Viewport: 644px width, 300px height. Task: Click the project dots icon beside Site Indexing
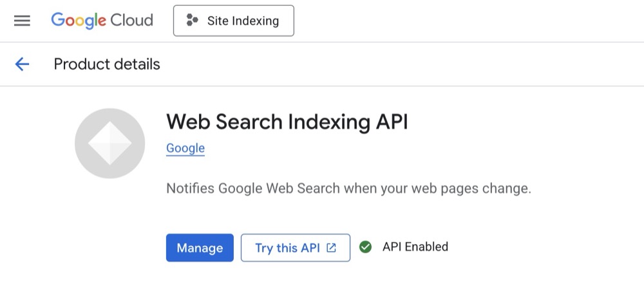tap(192, 21)
